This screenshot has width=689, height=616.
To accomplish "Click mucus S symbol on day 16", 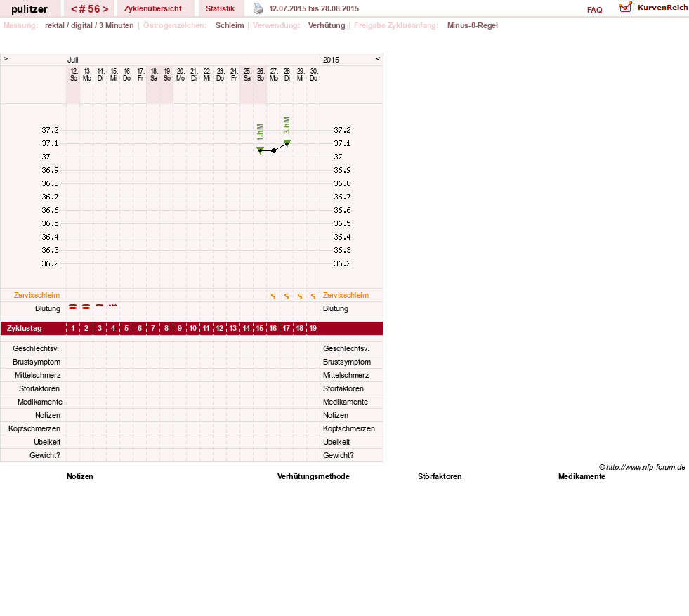I will click(x=273, y=296).
